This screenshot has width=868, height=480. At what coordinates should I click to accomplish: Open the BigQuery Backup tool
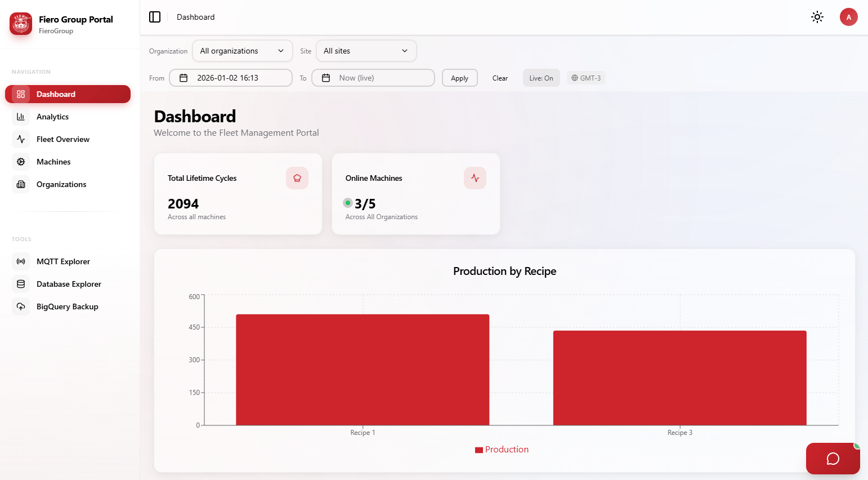click(67, 306)
